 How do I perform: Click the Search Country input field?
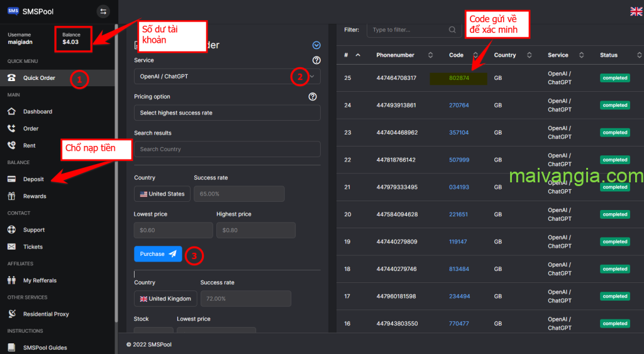227,149
